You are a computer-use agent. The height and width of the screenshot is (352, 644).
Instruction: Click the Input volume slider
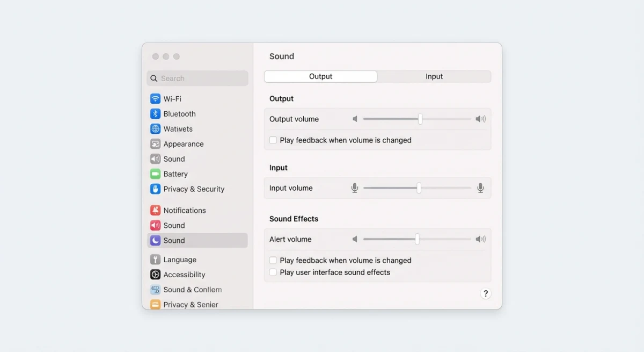pyautogui.click(x=417, y=188)
